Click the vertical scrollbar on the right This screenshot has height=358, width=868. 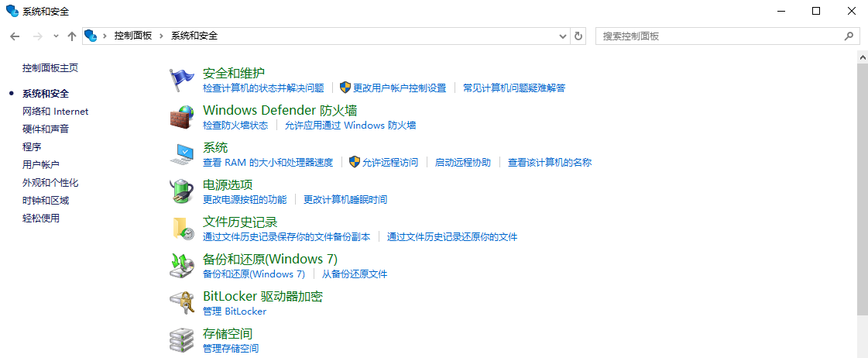point(863,186)
